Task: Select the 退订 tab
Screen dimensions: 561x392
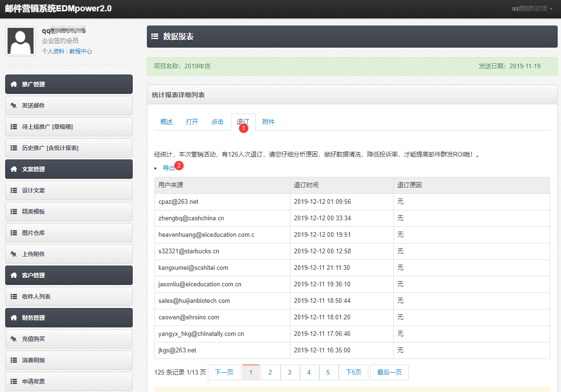Action: (243, 122)
